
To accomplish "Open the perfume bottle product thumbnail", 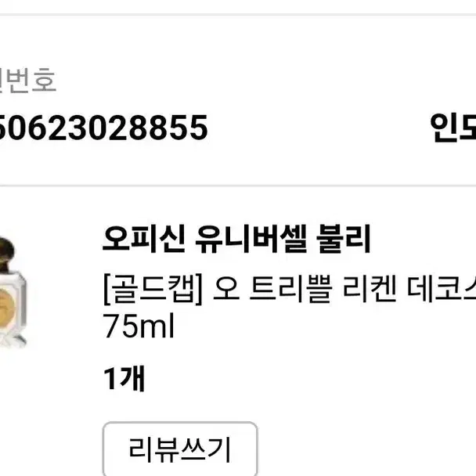I will 13,292.
